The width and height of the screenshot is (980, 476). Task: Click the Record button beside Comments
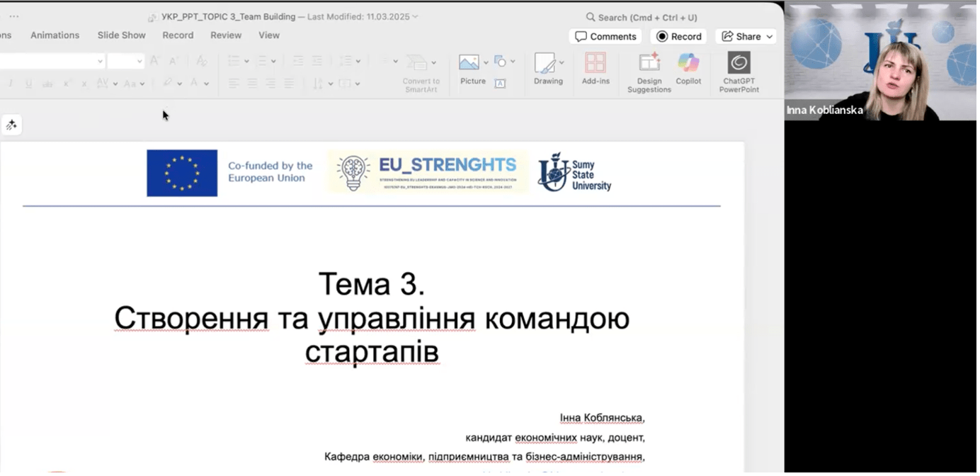(678, 37)
